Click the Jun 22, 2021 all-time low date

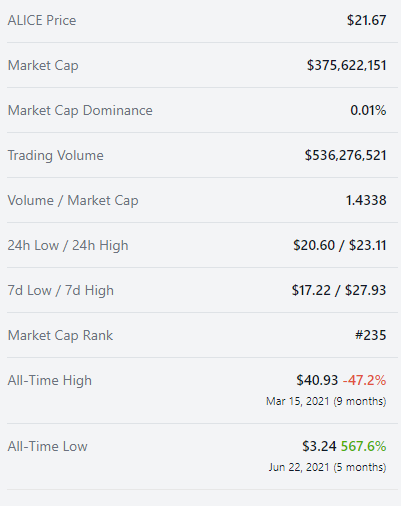tap(299, 467)
